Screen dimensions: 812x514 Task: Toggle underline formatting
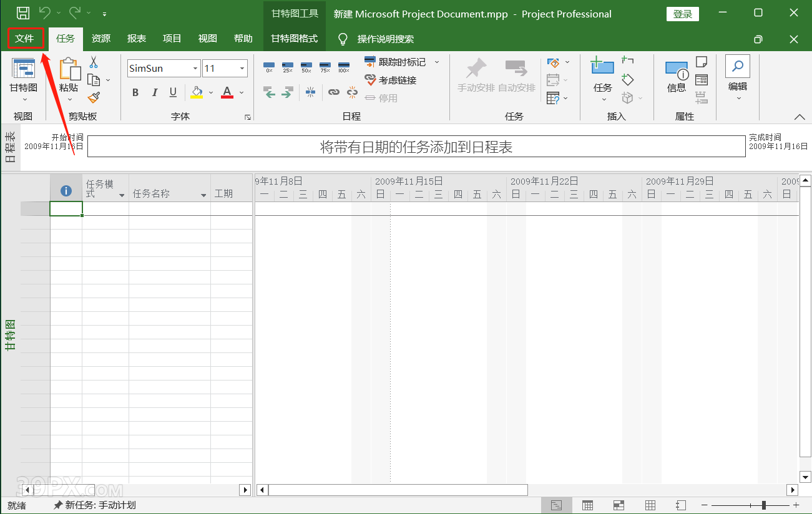coord(173,92)
